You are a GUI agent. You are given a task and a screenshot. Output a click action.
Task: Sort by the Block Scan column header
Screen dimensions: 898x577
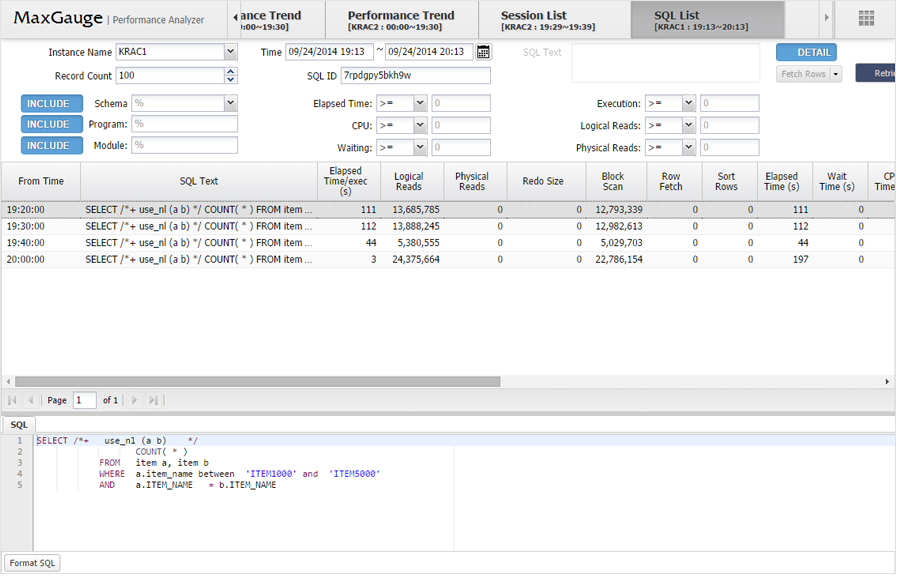tap(613, 181)
